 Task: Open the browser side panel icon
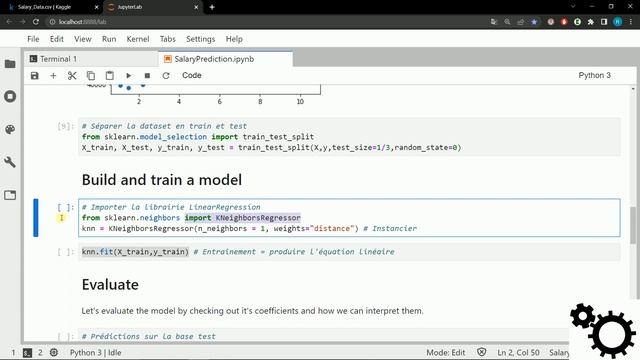pyautogui.click(x=604, y=22)
